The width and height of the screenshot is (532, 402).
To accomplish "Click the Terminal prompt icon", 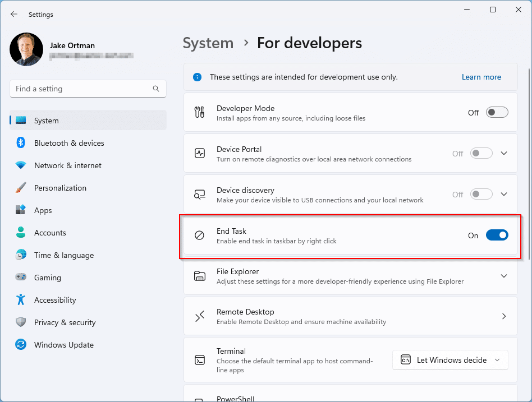I will (x=200, y=360).
